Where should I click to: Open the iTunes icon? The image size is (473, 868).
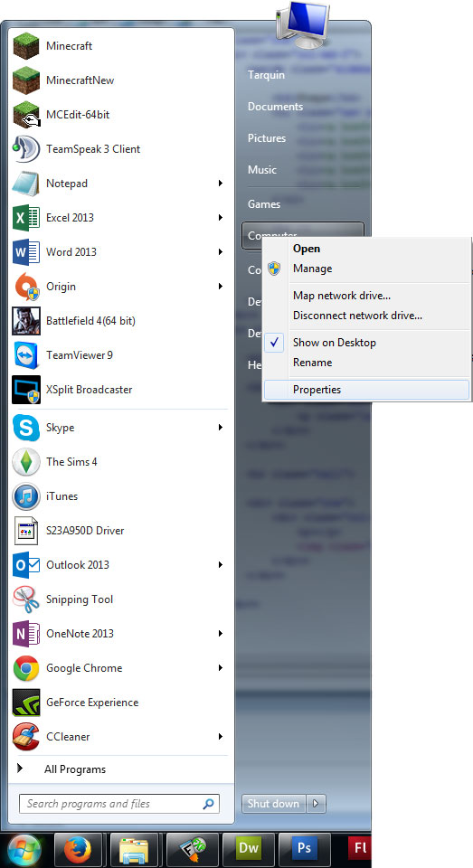(x=26, y=496)
